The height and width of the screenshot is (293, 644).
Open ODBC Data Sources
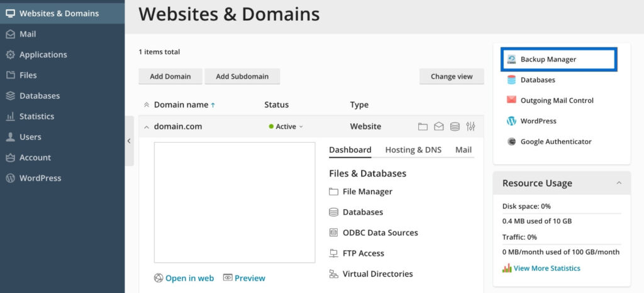click(374, 233)
